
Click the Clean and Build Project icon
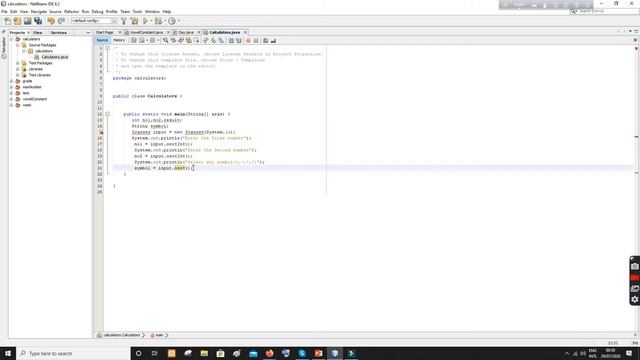tap(134, 21)
